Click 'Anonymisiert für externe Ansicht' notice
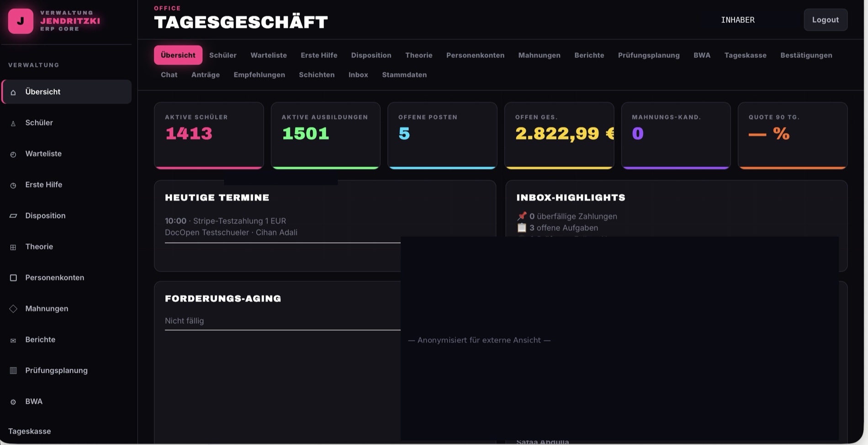Image resolution: width=868 pixels, height=445 pixels. [x=479, y=340]
